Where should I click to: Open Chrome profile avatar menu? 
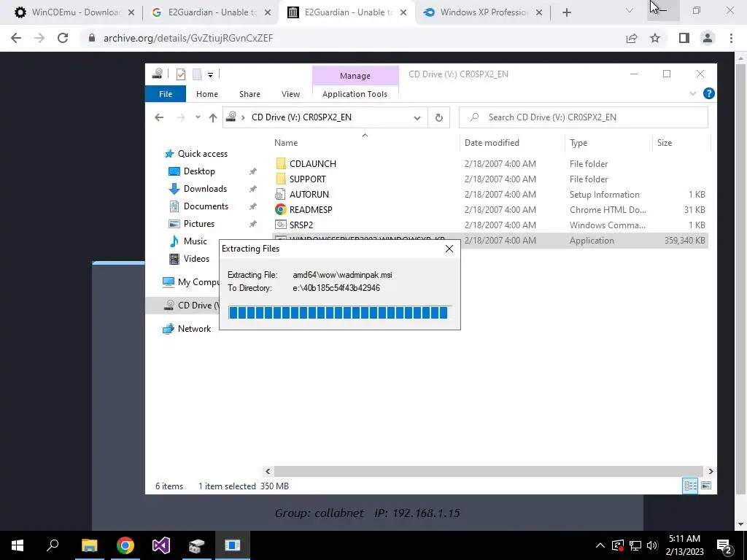coord(708,38)
